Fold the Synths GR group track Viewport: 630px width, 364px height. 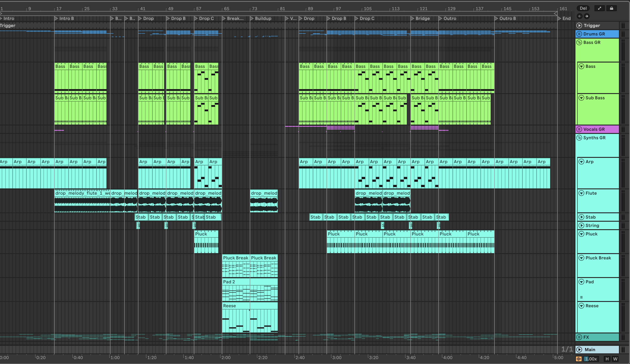[x=579, y=138]
